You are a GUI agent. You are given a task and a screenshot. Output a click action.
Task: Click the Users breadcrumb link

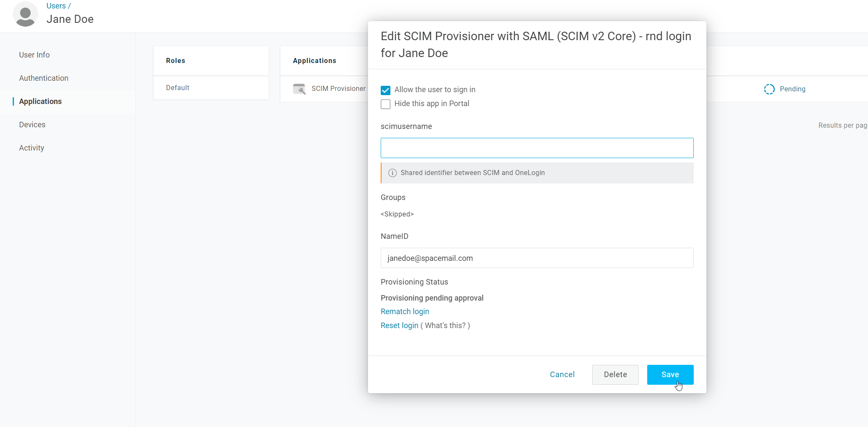pos(56,6)
